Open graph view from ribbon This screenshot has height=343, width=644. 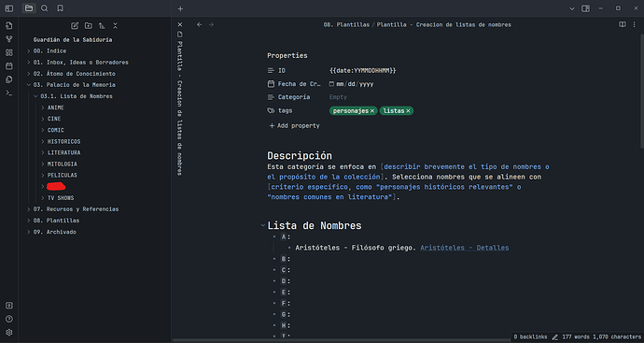click(9, 39)
